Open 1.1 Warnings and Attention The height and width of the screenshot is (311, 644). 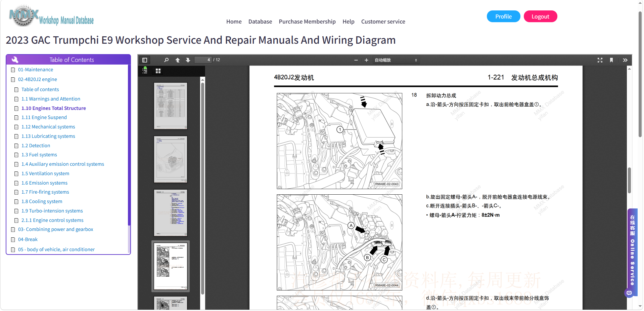click(51, 99)
